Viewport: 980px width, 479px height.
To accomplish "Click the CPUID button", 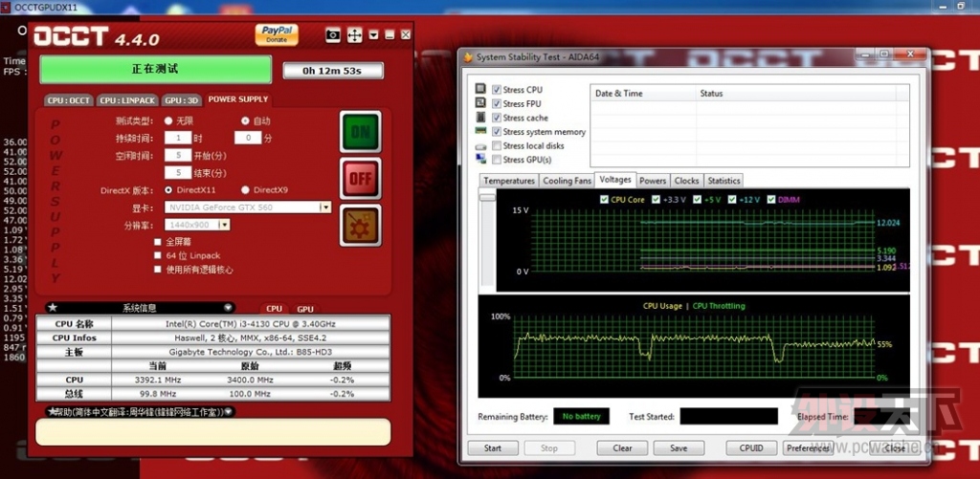I will [751, 447].
